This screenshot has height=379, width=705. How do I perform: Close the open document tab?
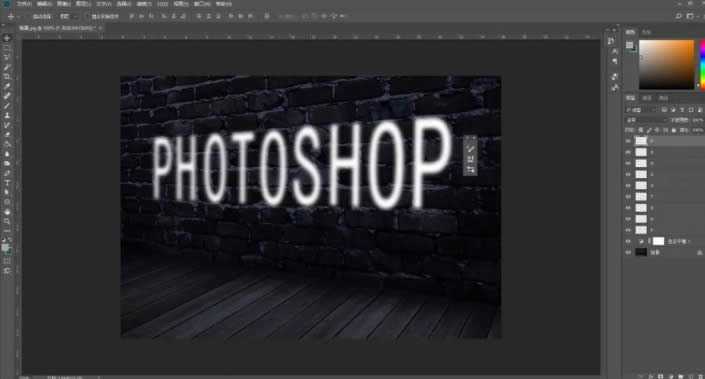tap(100, 28)
